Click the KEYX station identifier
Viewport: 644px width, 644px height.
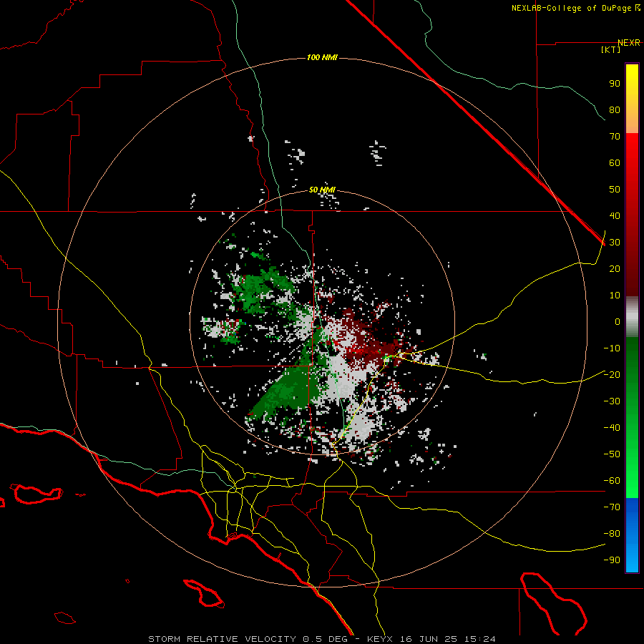coord(380,639)
